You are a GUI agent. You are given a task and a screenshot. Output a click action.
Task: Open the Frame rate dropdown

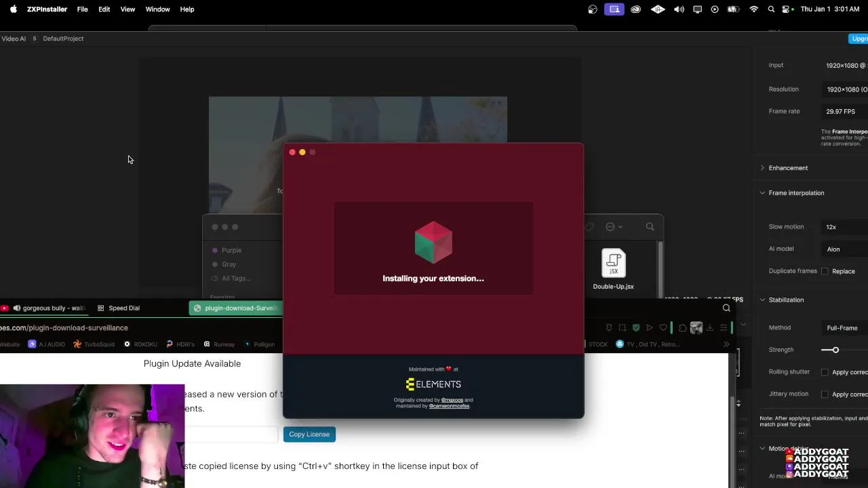click(845, 112)
